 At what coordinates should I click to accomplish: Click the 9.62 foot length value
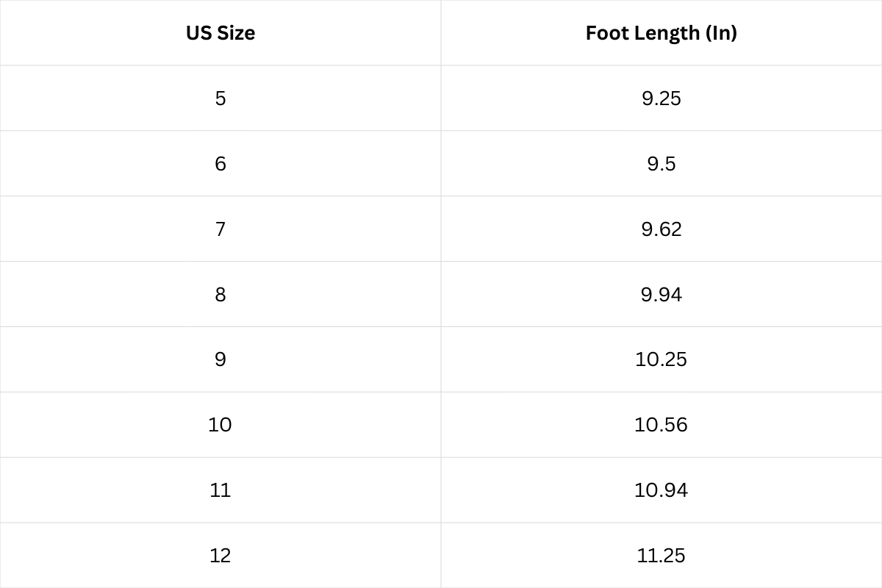click(x=661, y=229)
